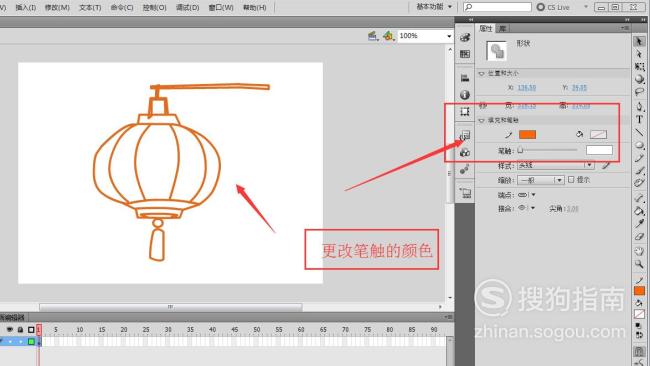Open the Swatches panel icon in dock
The image size is (650, 366).
[465, 54]
